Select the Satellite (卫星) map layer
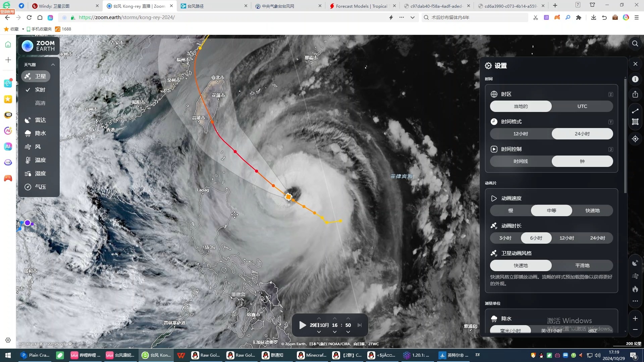The image size is (644, 362). [36, 76]
